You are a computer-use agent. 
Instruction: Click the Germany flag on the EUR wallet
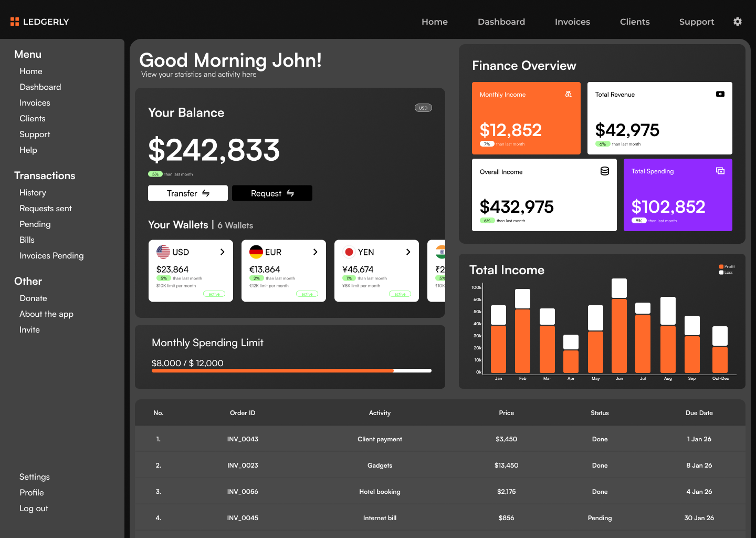click(x=256, y=252)
